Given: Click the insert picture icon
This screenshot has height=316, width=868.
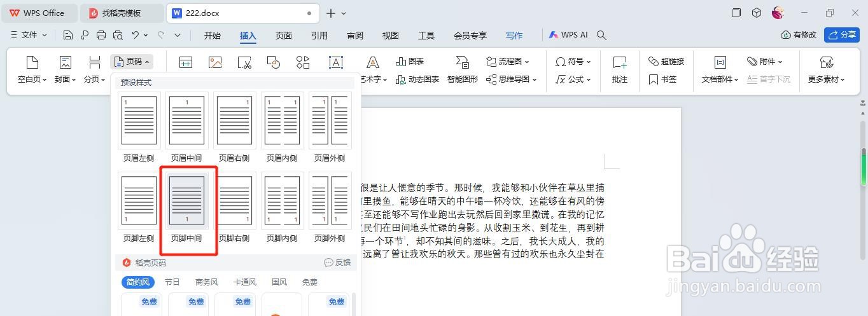Looking at the screenshot, I should (x=215, y=62).
